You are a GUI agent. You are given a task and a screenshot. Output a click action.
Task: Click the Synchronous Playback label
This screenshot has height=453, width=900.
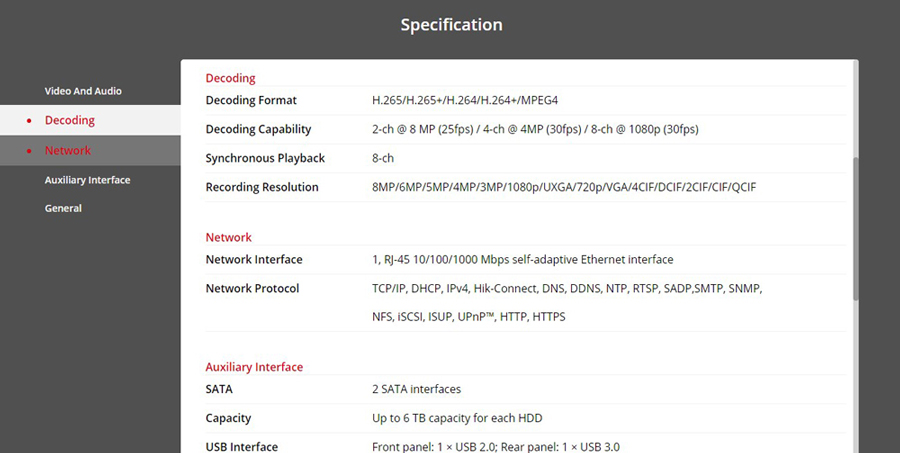click(265, 158)
